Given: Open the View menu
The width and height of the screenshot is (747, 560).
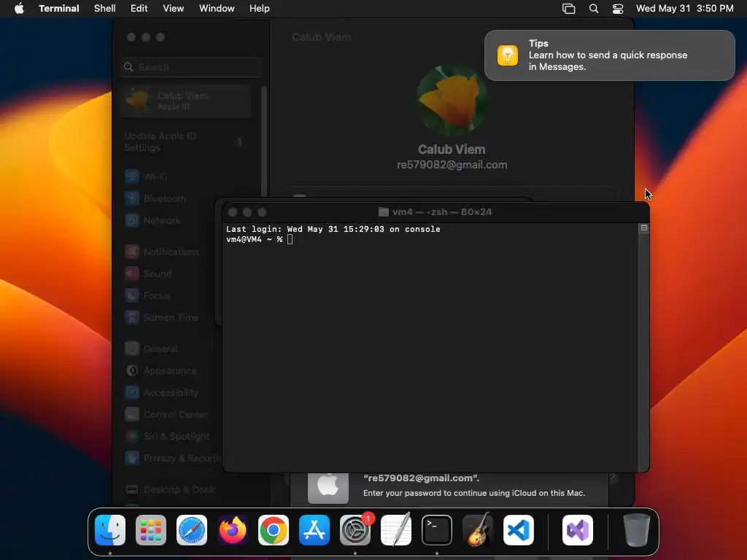Looking at the screenshot, I should coord(174,9).
